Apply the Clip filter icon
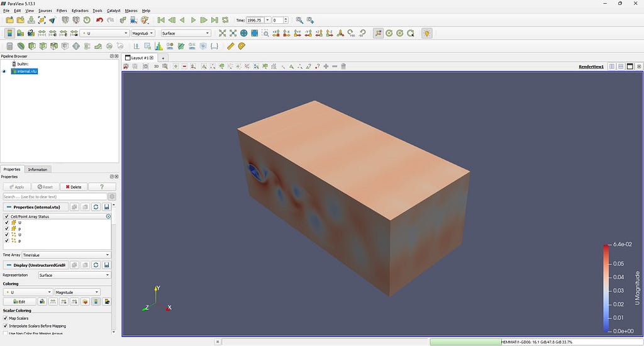644x346 pixels. pos(31,47)
